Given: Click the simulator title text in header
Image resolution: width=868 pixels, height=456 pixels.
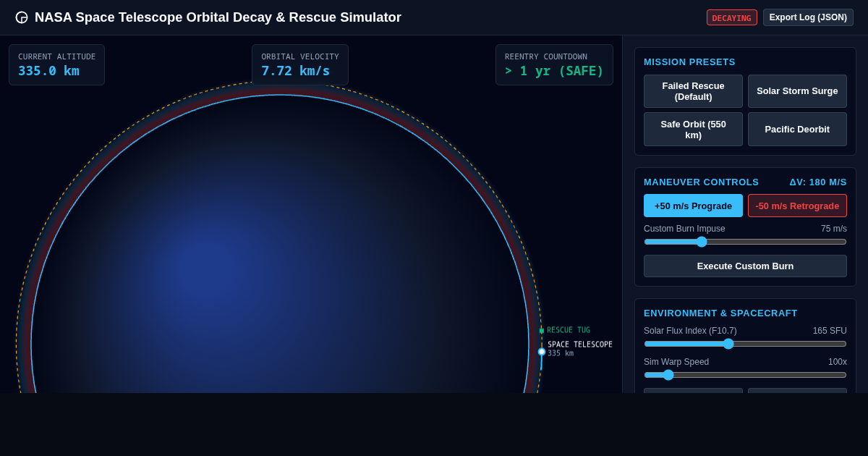Looking at the screenshot, I should pos(218,17).
